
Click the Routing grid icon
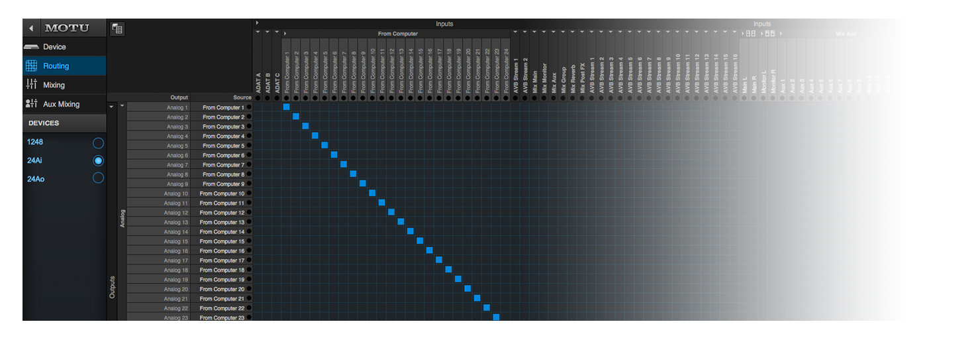click(x=31, y=66)
